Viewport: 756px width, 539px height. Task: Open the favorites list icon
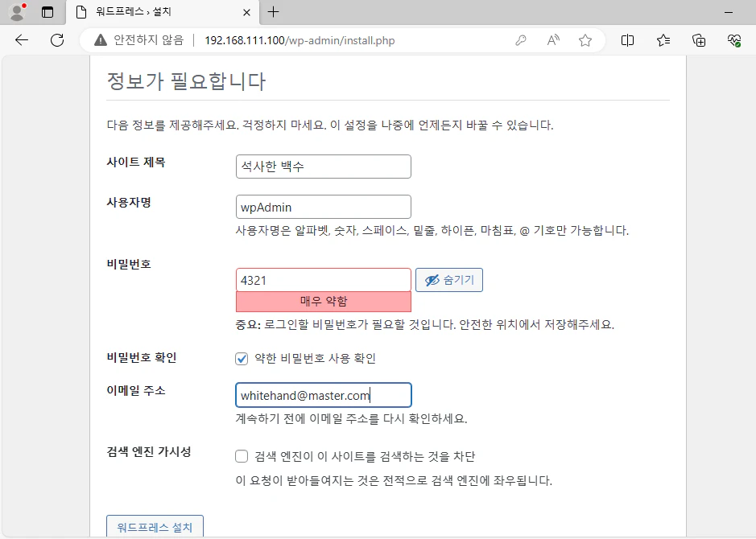[x=663, y=40]
